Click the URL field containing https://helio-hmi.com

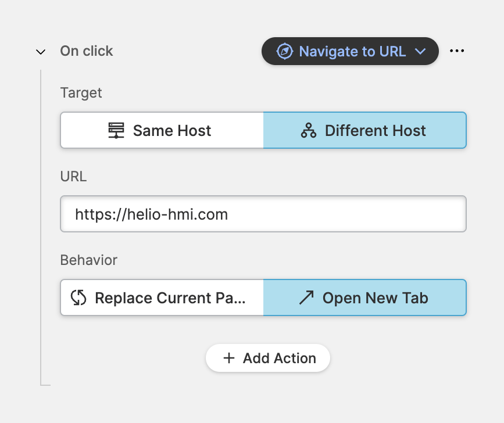(263, 214)
